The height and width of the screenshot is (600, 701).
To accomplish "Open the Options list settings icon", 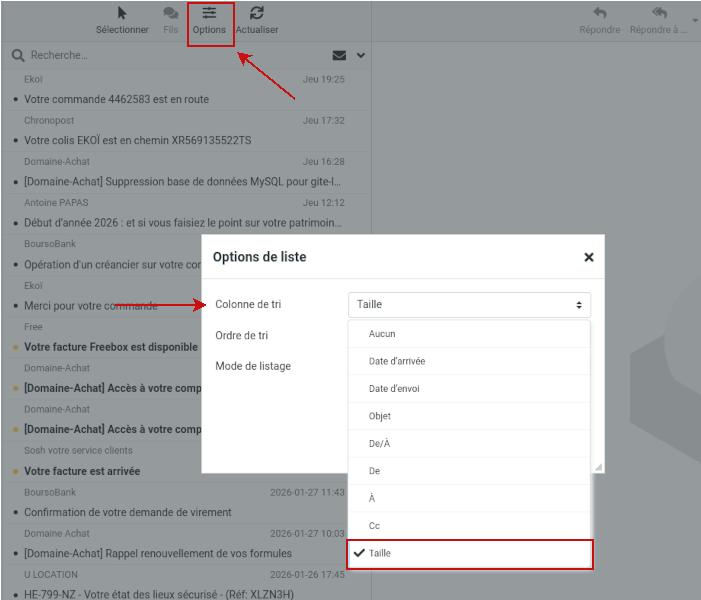I will tap(209, 14).
